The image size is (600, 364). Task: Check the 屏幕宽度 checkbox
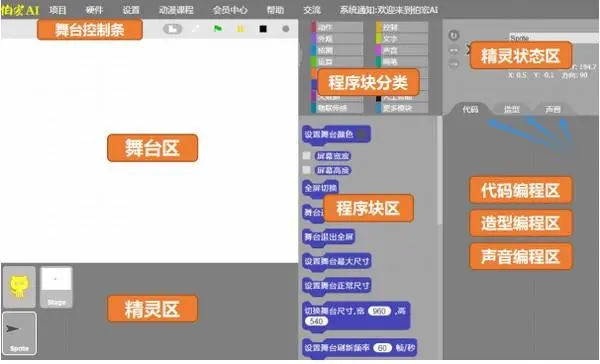[307, 155]
